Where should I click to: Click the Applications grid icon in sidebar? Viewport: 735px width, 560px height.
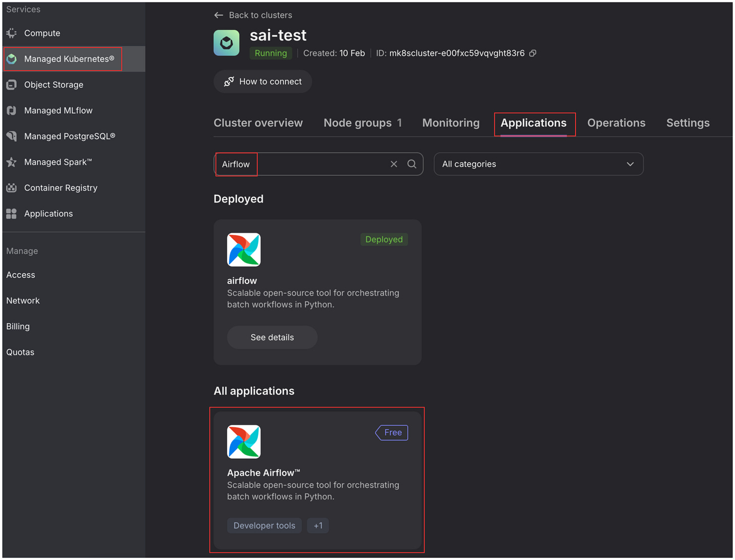click(12, 214)
